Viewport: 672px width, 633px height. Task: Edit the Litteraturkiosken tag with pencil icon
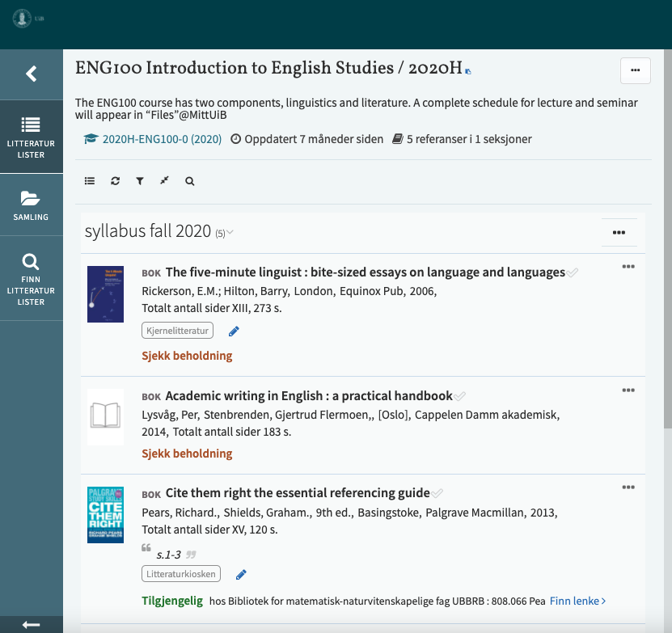coord(241,575)
